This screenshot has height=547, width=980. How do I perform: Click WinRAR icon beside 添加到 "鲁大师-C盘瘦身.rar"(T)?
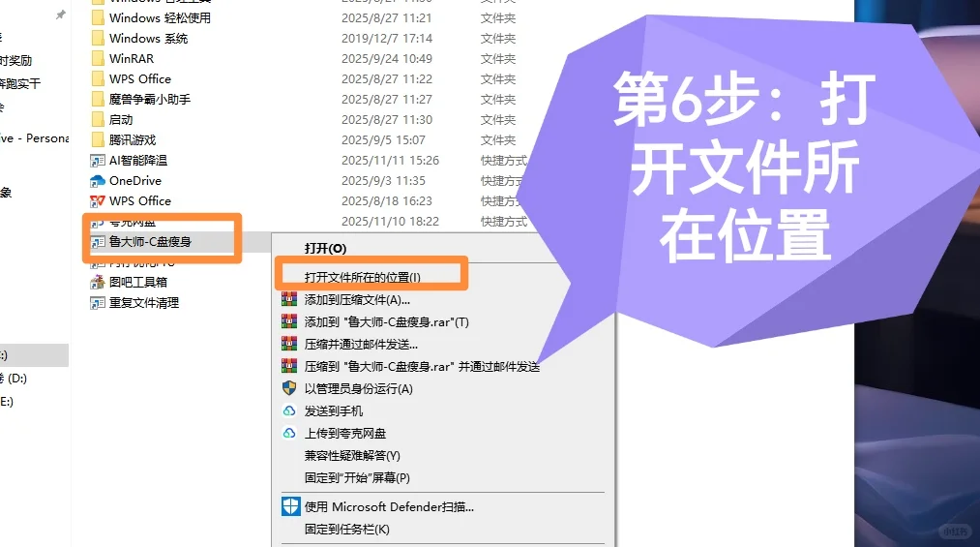[x=289, y=321]
